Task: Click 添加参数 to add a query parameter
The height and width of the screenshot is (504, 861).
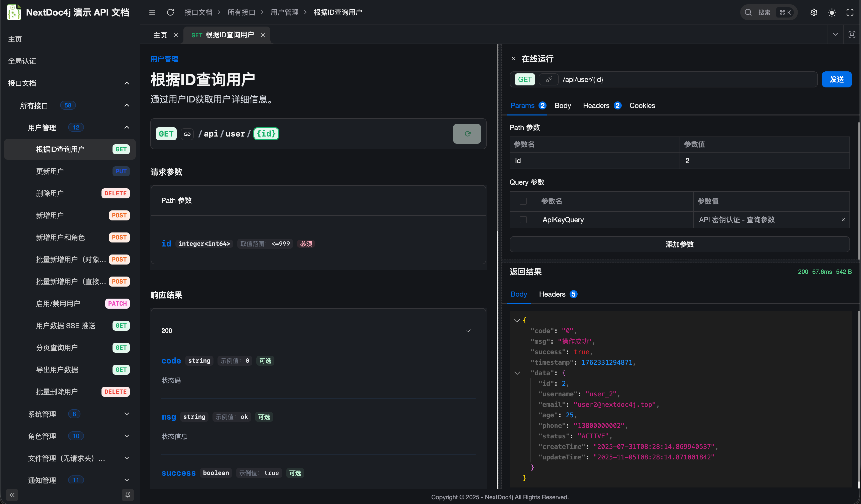Action: pyautogui.click(x=680, y=244)
